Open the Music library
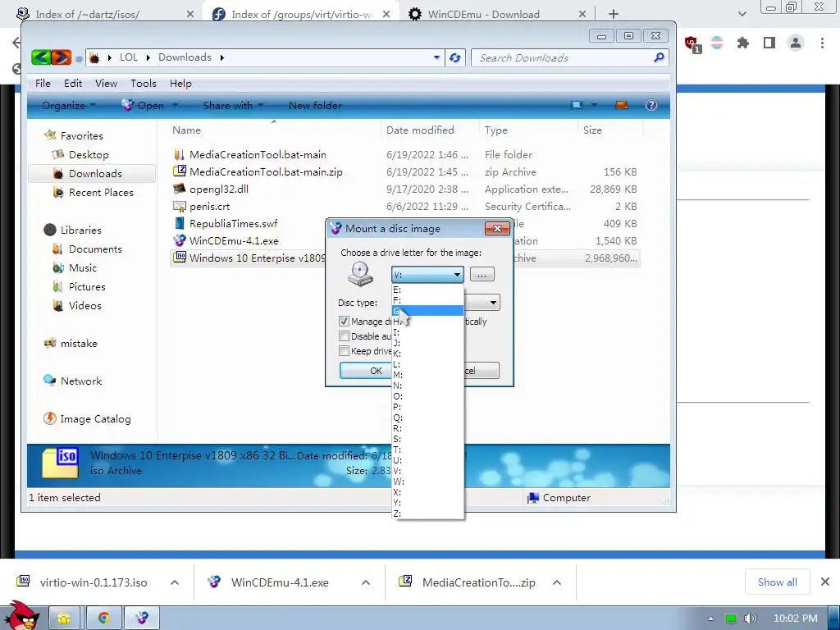Image resolution: width=840 pixels, height=630 pixels. (x=83, y=268)
